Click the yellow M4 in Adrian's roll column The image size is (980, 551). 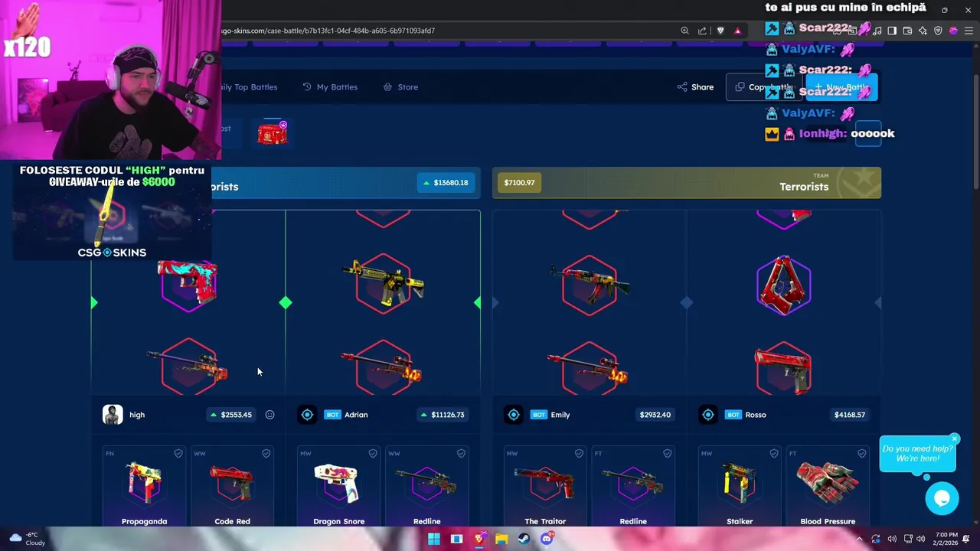click(x=383, y=283)
